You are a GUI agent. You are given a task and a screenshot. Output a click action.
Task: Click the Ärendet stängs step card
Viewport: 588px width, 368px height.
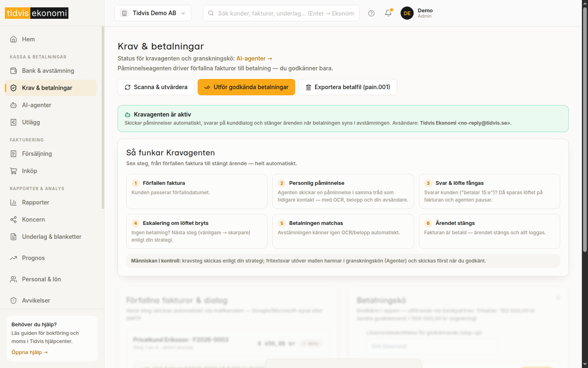pos(490,231)
